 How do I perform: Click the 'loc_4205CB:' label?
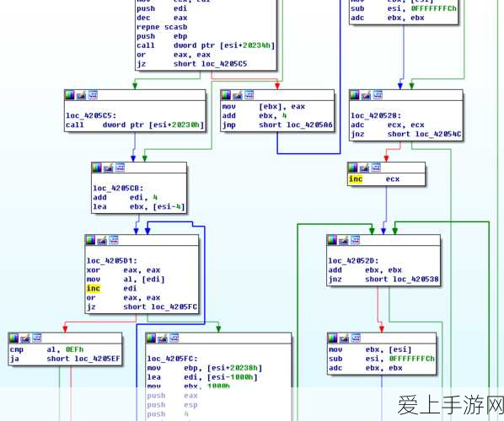tap(118, 188)
